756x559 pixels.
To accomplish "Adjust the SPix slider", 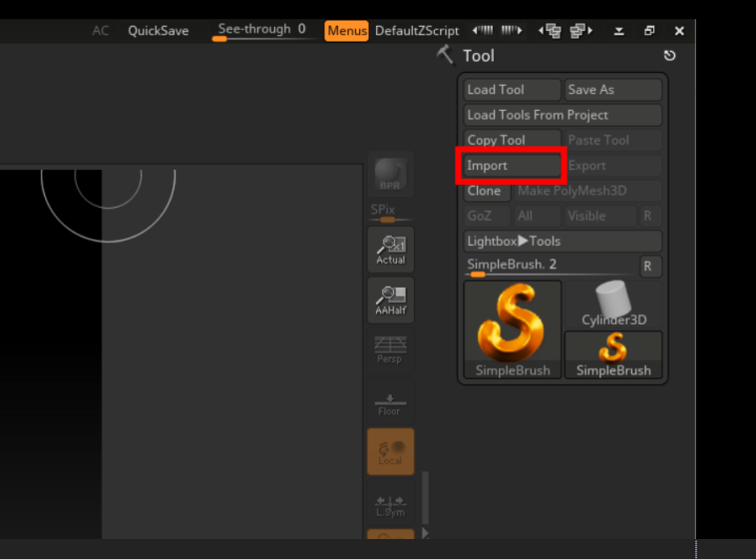I will pyautogui.click(x=391, y=213).
